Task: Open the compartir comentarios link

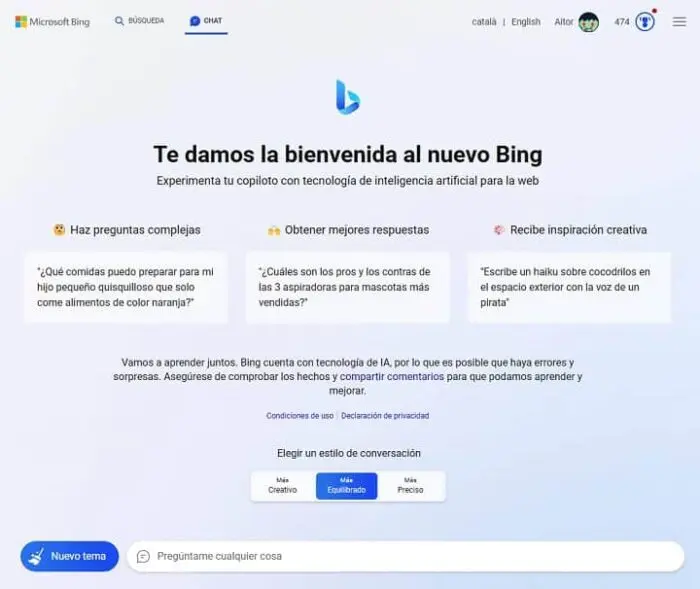Action: pyautogui.click(x=392, y=376)
